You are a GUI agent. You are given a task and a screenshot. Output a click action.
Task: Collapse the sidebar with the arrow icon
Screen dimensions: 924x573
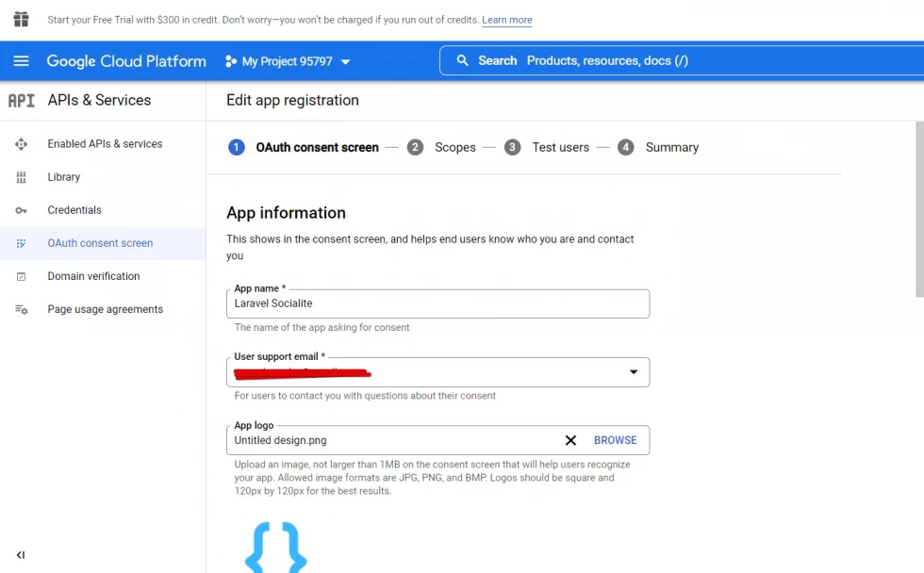coord(21,555)
